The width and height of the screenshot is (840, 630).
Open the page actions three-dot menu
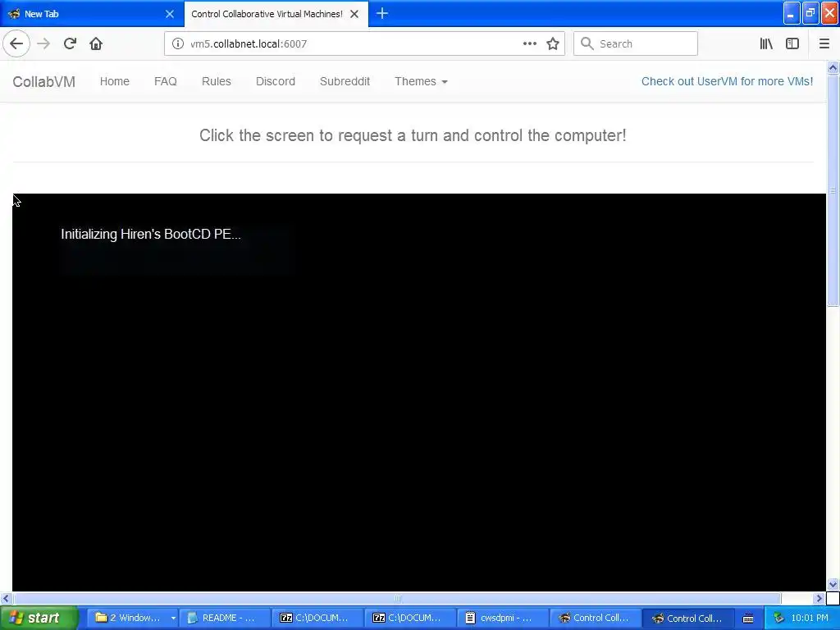pyautogui.click(x=529, y=43)
